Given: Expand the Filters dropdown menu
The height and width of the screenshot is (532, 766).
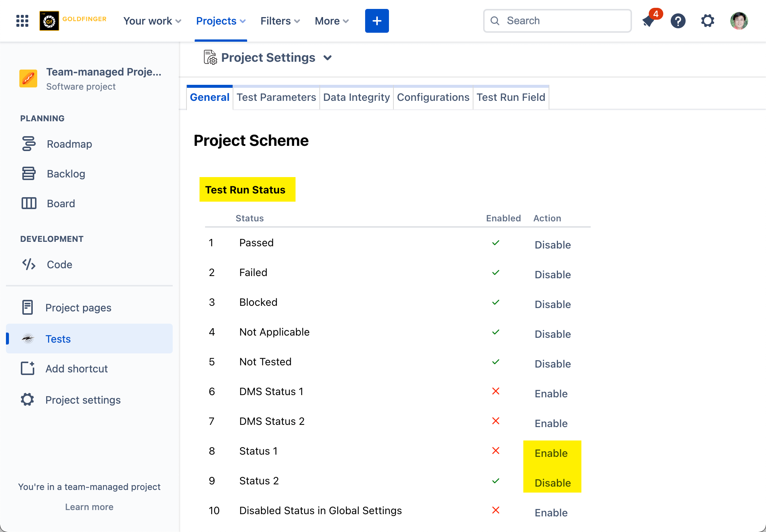Looking at the screenshot, I should point(280,21).
